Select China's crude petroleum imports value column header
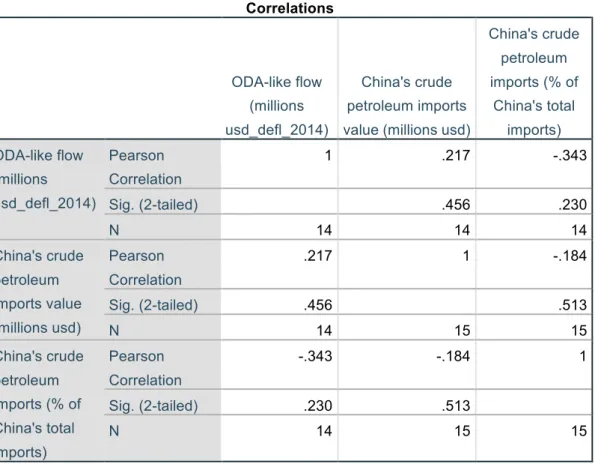The width and height of the screenshot is (595, 464). (x=407, y=106)
